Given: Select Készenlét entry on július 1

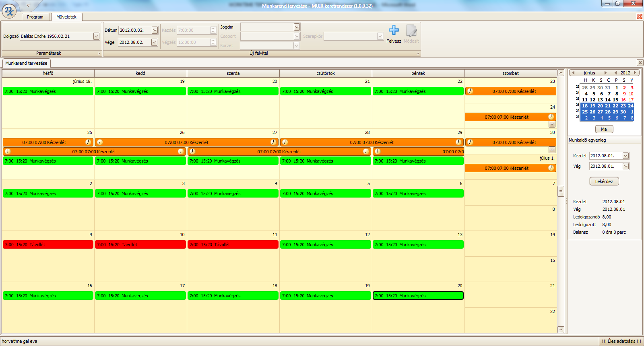Looking at the screenshot, I should point(511,168).
